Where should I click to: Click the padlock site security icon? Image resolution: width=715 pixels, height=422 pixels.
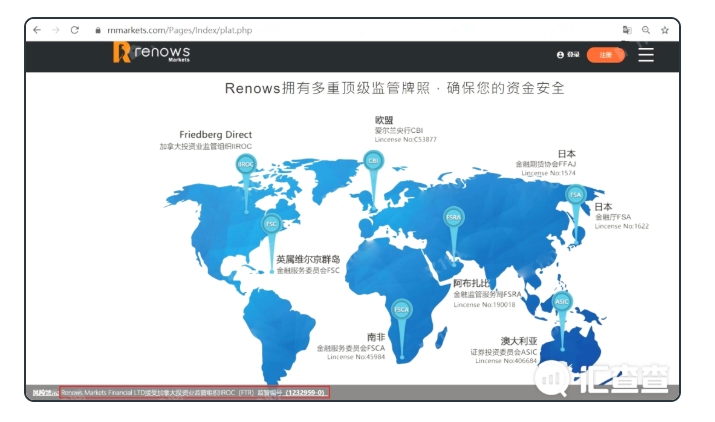[x=98, y=31]
